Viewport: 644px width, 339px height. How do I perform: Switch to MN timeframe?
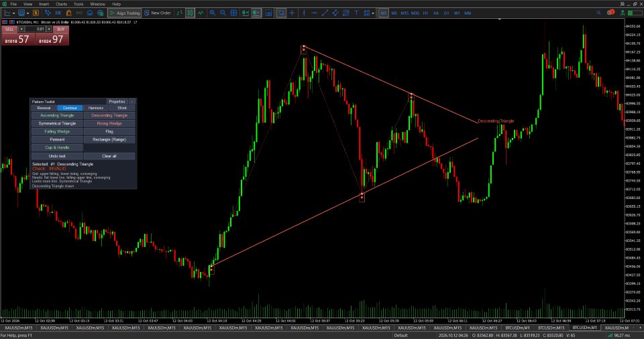[468, 13]
